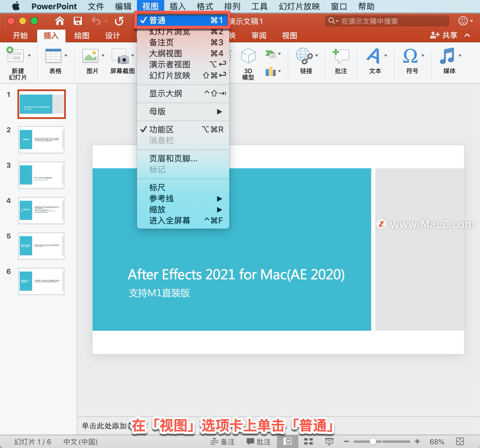Click the slide title After Effects text
Viewport: 480px width, 448px height.
[x=236, y=274]
